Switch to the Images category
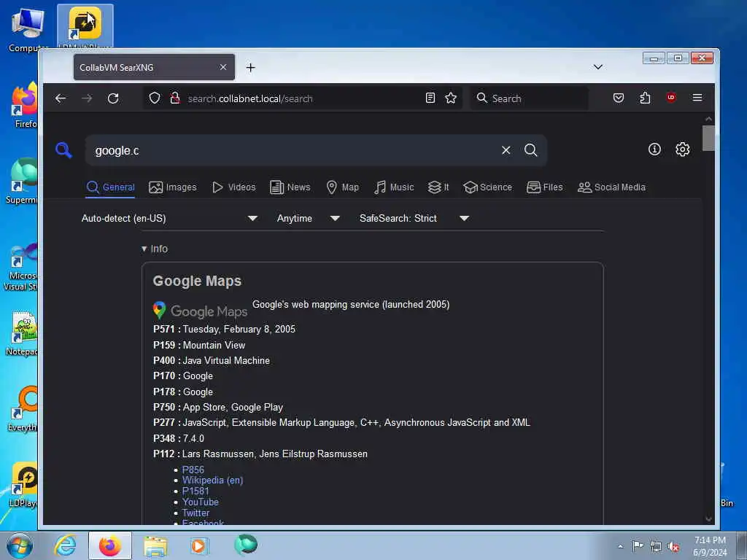The image size is (747, 560). pyautogui.click(x=172, y=187)
